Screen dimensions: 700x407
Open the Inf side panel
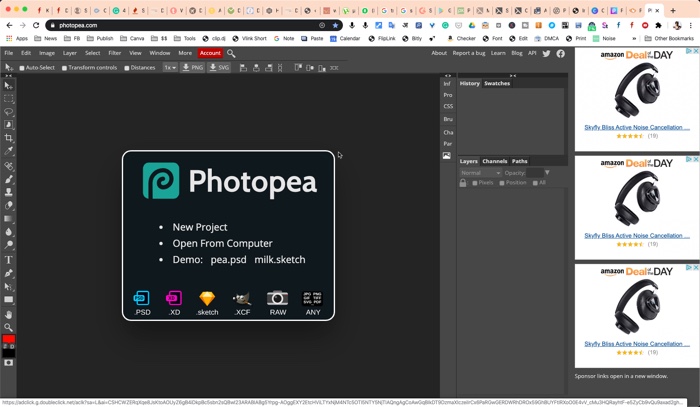(447, 84)
